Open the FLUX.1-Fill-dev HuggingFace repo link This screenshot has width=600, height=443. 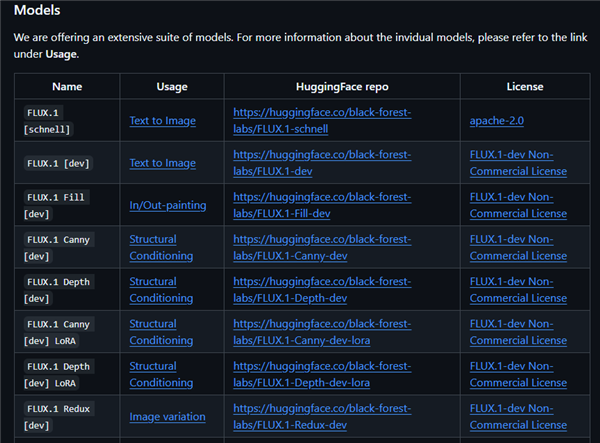pos(322,205)
